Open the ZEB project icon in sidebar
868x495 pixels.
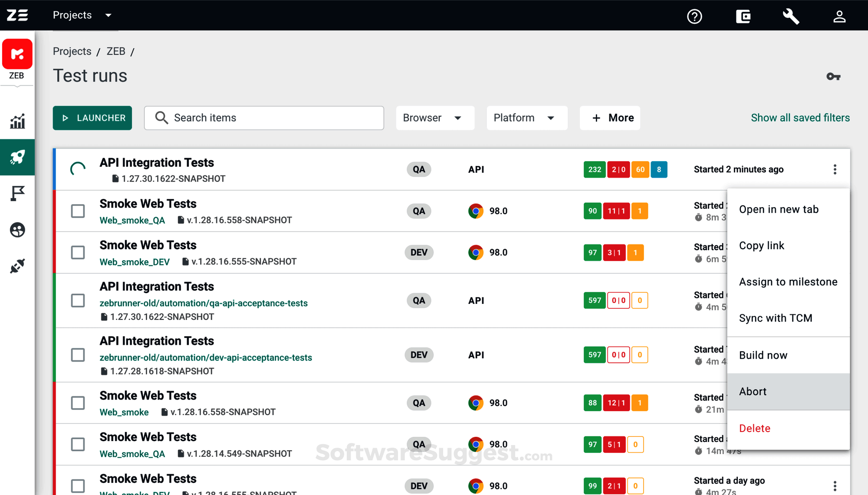tap(17, 54)
